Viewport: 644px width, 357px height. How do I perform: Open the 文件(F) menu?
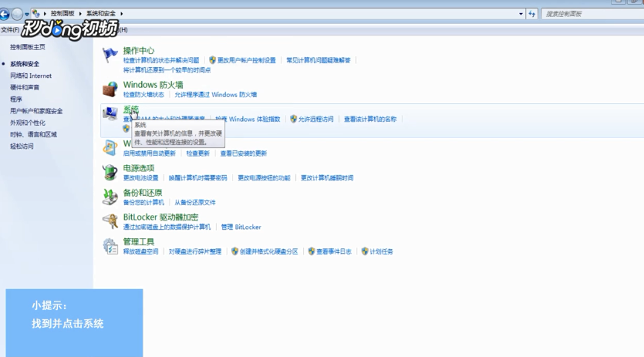pos(10,29)
